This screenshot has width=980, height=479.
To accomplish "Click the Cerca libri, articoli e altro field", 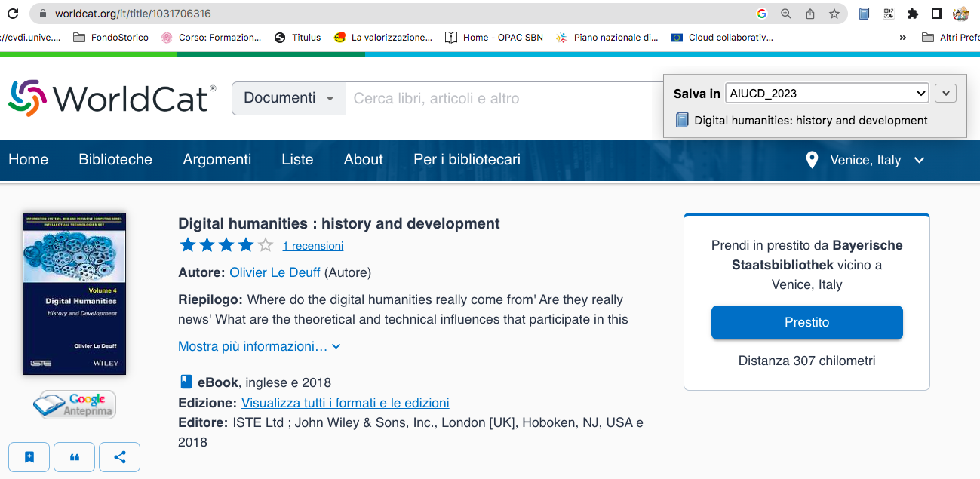I will [x=504, y=98].
